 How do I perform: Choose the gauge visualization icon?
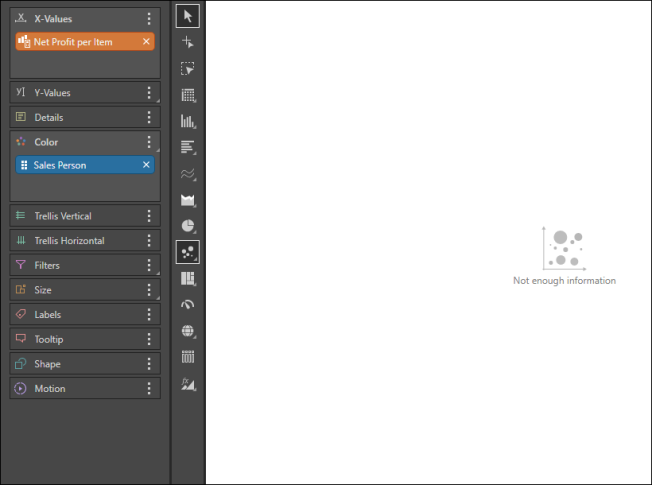[187, 304]
